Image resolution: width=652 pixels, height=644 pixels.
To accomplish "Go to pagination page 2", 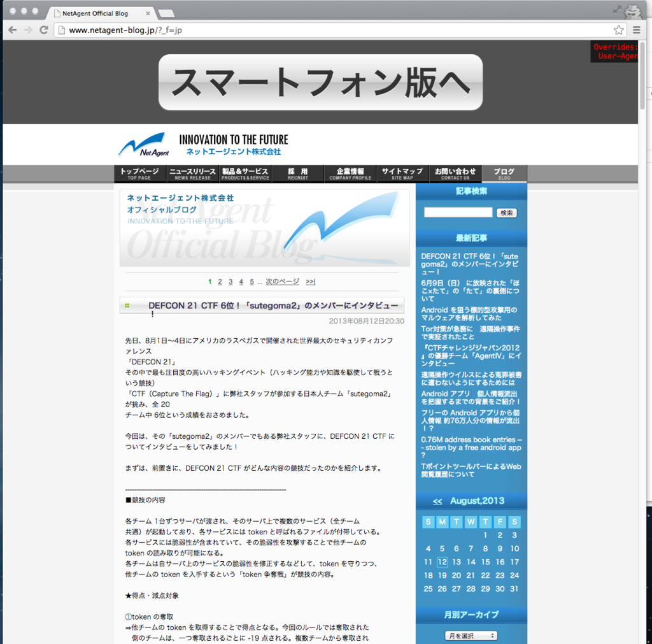I will point(220,282).
